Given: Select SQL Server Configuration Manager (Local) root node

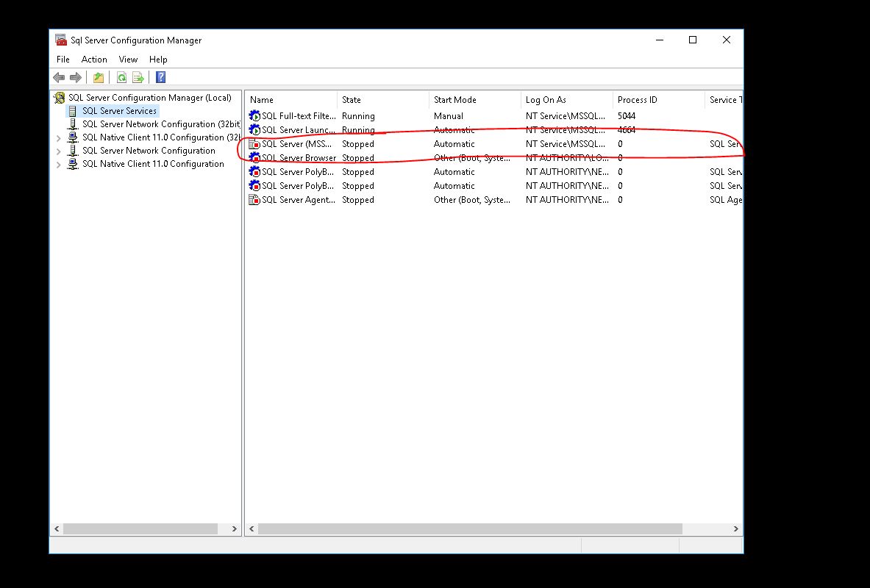Looking at the screenshot, I should pos(150,98).
